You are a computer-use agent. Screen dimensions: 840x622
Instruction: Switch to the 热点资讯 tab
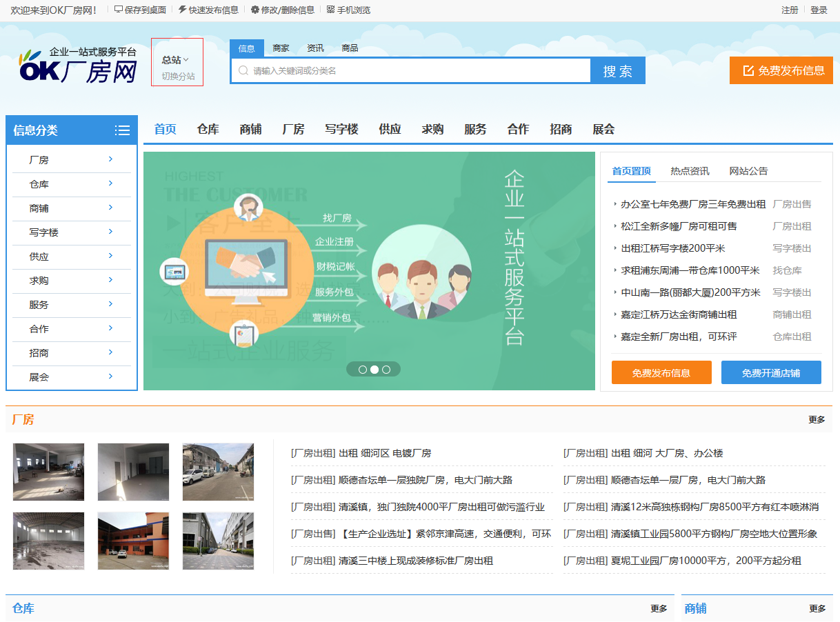690,171
